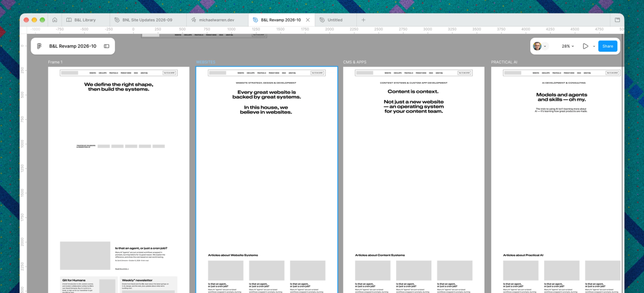This screenshot has width=644, height=293.
Task: Select 'Articles about Website Systems' heading
Action: pyautogui.click(x=233, y=255)
